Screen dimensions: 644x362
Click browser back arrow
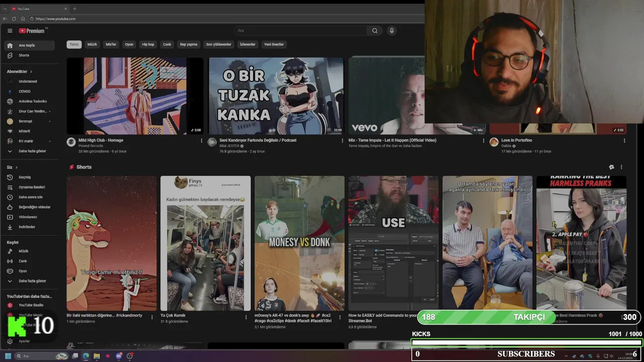tap(5, 19)
